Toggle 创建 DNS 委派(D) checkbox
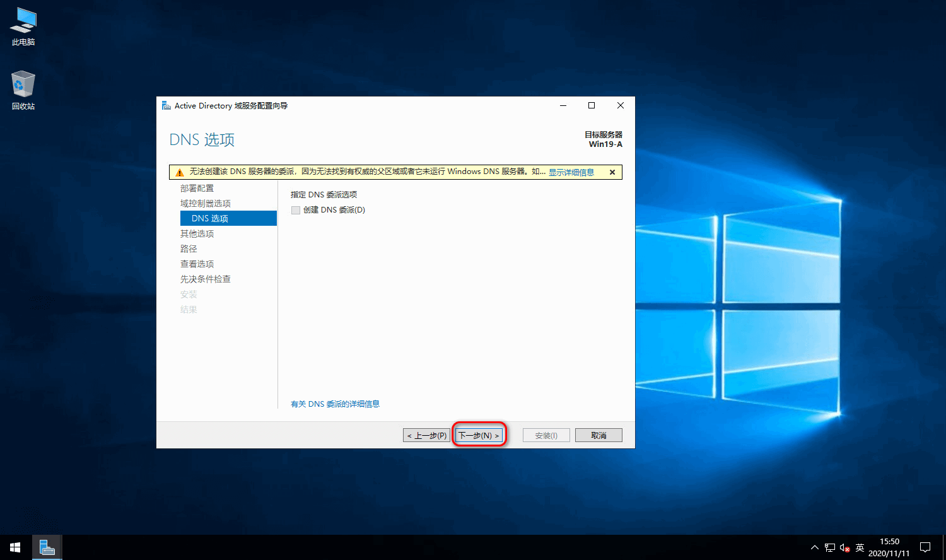Screen dimensions: 946x560 pos(296,210)
